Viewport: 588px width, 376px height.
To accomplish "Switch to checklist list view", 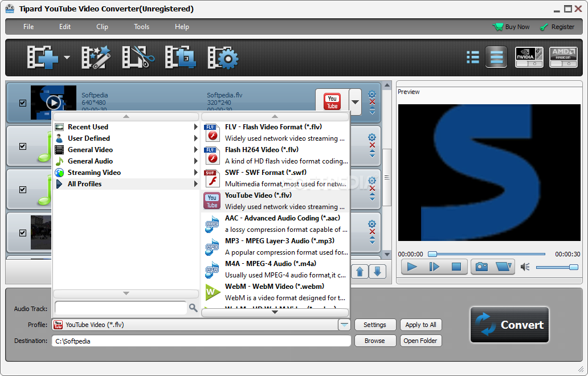I will pyautogui.click(x=473, y=58).
